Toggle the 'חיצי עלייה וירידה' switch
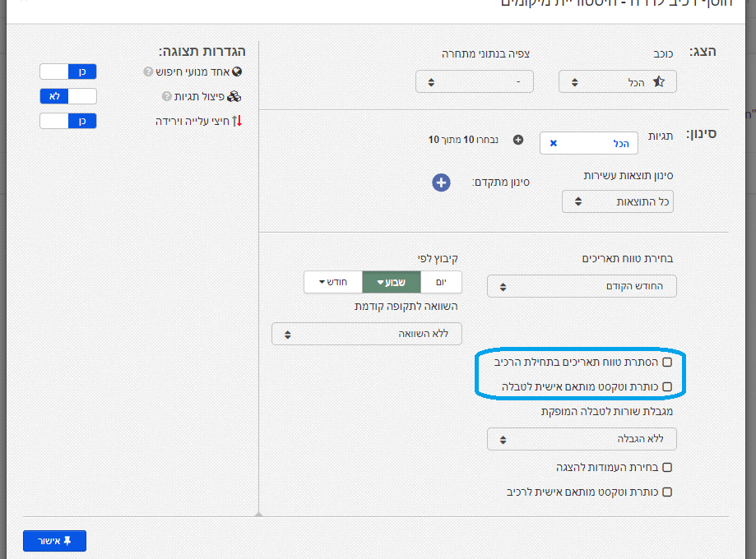The width and height of the screenshot is (756, 559). click(68, 121)
